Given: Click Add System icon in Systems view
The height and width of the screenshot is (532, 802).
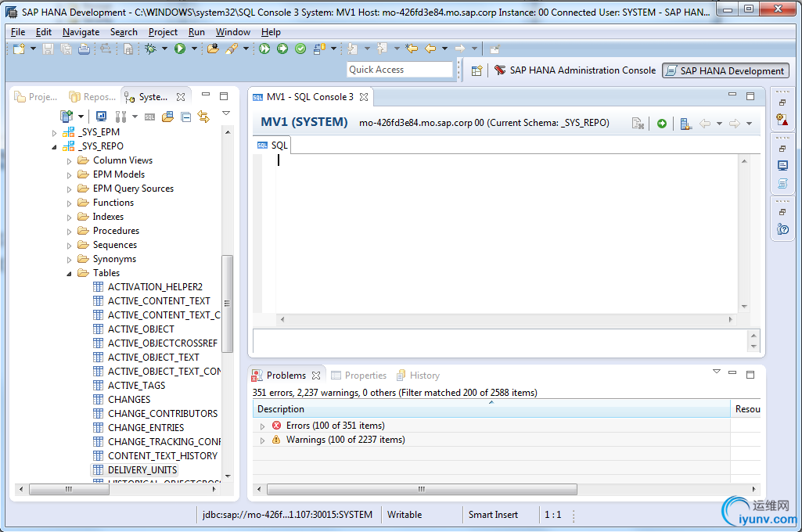Looking at the screenshot, I should click(66, 117).
